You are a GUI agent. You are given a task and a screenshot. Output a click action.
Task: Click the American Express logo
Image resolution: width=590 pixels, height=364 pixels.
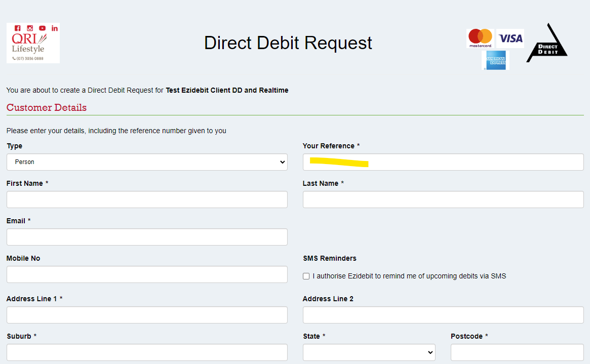[496, 60]
